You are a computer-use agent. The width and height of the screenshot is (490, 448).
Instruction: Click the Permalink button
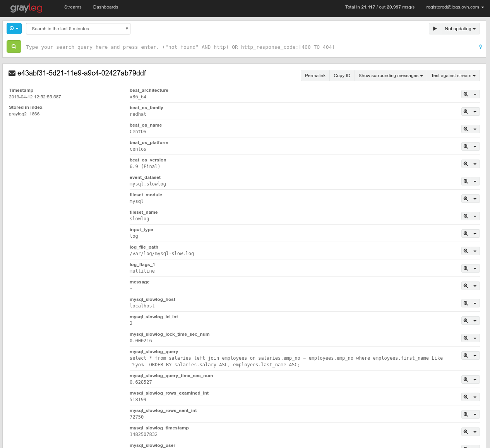pyautogui.click(x=315, y=76)
